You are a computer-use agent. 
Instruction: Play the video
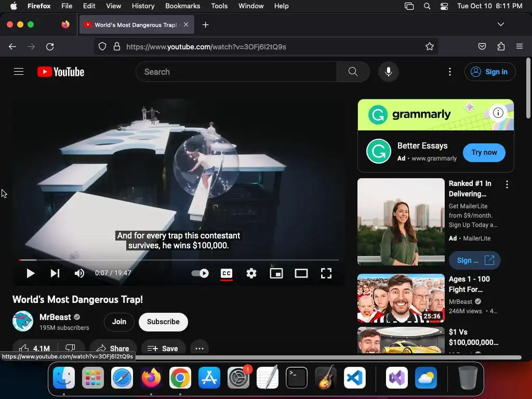pyautogui.click(x=31, y=273)
